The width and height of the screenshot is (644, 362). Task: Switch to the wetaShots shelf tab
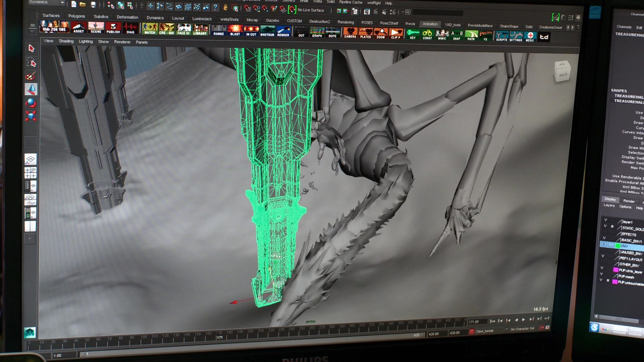(x=229, y=19)
